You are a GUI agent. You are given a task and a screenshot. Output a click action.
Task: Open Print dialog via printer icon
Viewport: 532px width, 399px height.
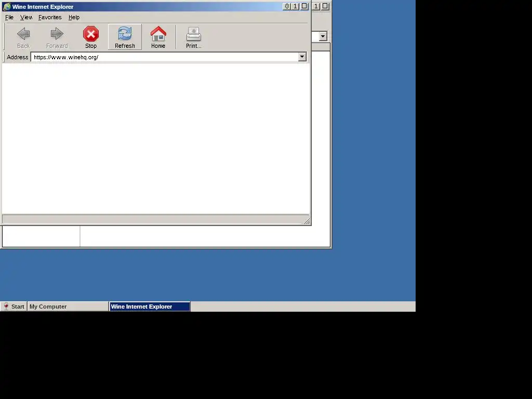194,37
